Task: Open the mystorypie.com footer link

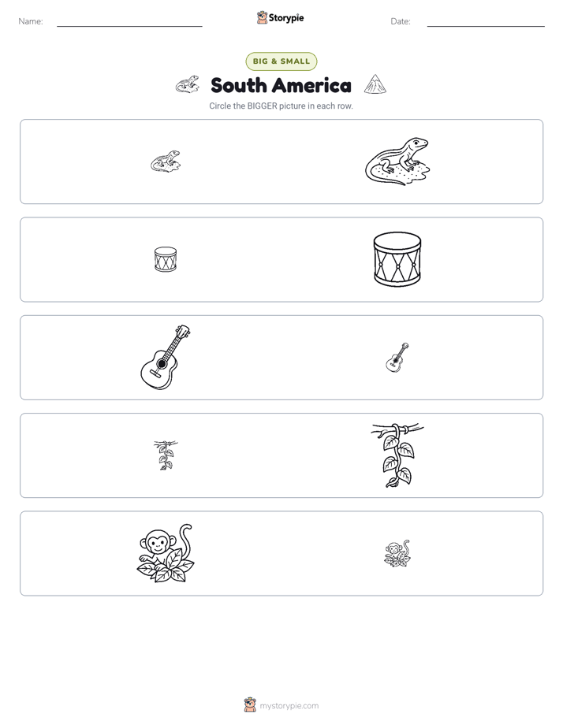Action: (289, 706)
